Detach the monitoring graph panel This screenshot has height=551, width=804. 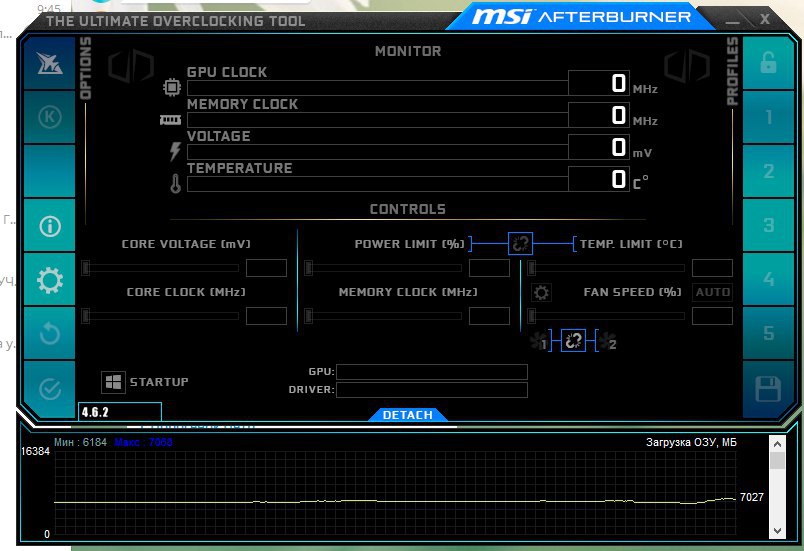coord(408,415)
